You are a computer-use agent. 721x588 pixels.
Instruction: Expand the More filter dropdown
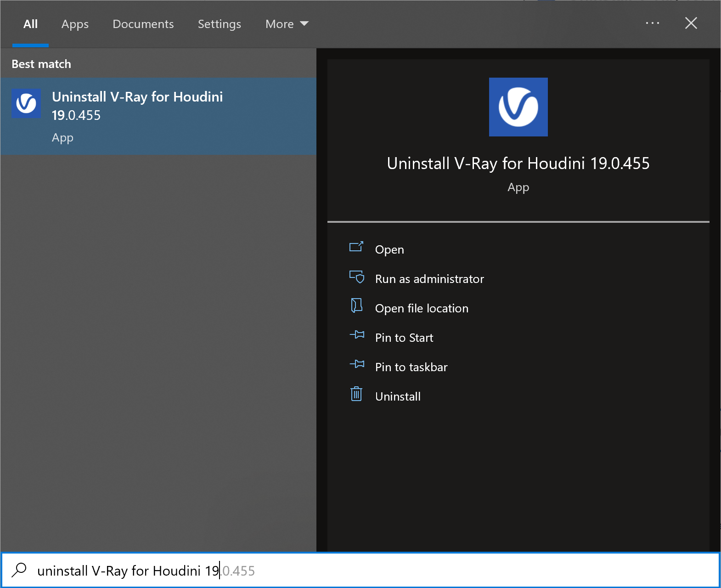pyautogui.click(x=287, y=24)
